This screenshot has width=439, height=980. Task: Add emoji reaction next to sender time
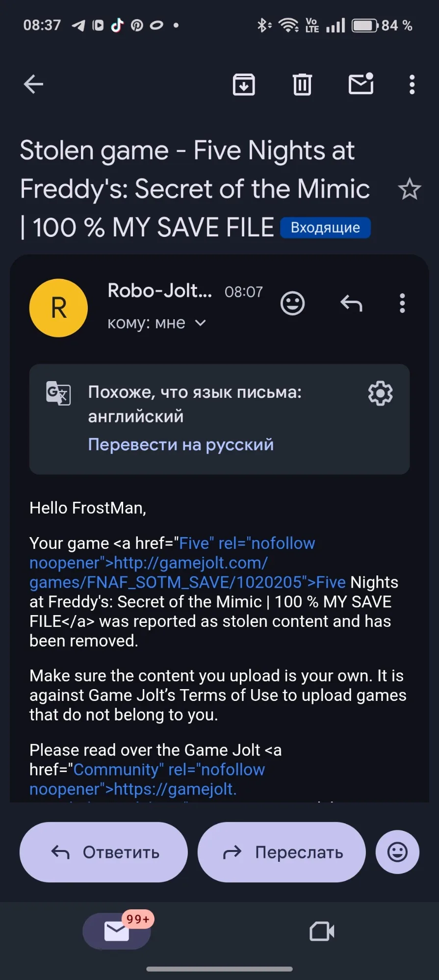292,304
